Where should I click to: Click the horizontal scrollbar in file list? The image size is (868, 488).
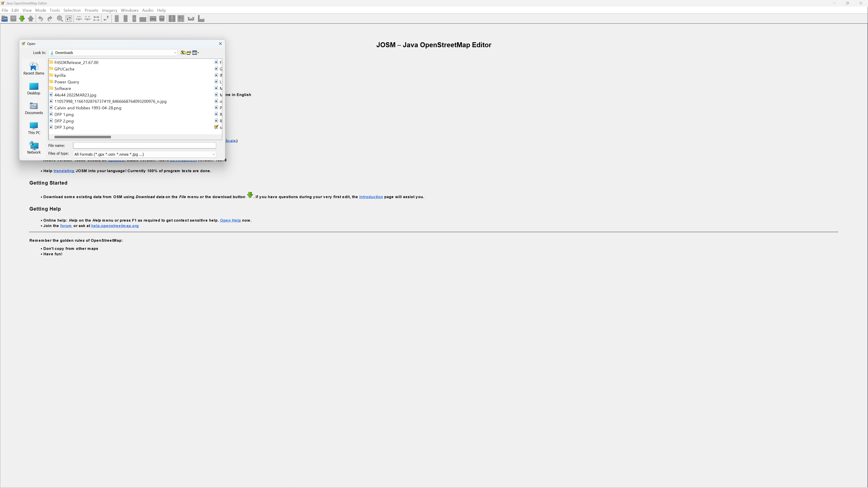[83, 137]
